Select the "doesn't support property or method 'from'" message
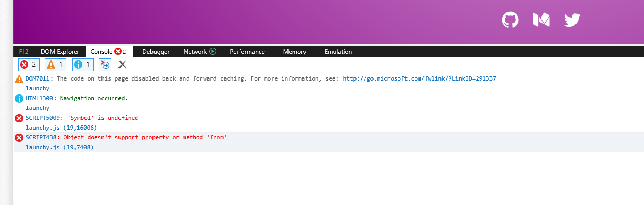Viewport: 644px width, 205px height. [x=156, y=137]
